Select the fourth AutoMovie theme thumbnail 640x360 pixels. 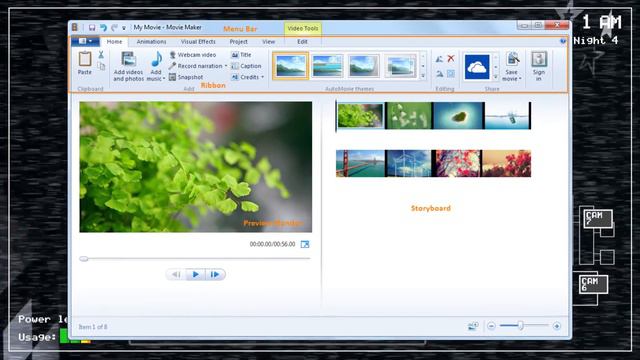400,66
